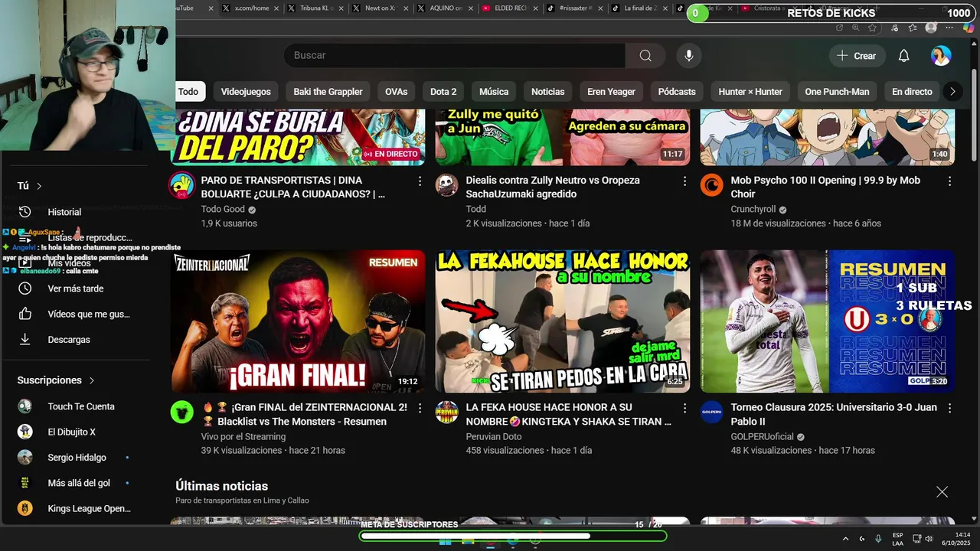Open options for PARO DE TRANSPORTISTAS video
This screenshot has width=980, height=551.
point(420,181)
